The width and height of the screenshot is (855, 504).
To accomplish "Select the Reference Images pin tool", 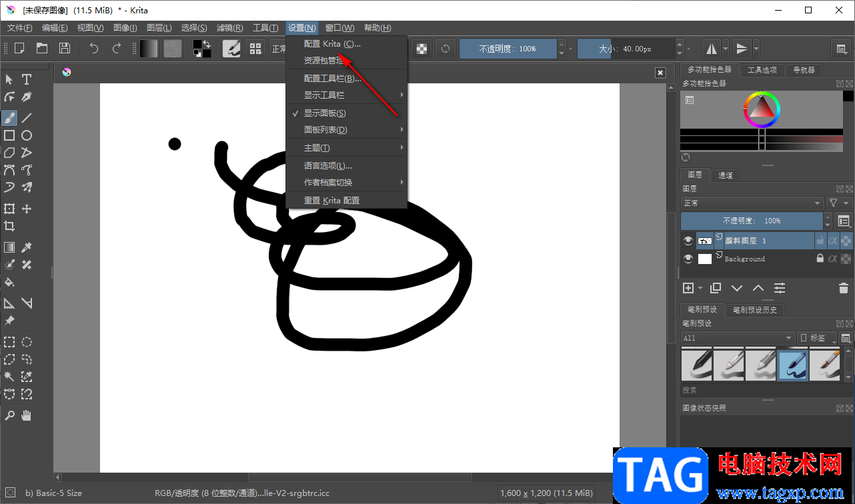I will click(9, 321).
